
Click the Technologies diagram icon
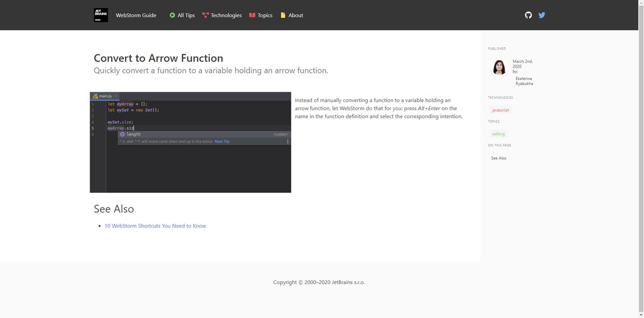205,15
